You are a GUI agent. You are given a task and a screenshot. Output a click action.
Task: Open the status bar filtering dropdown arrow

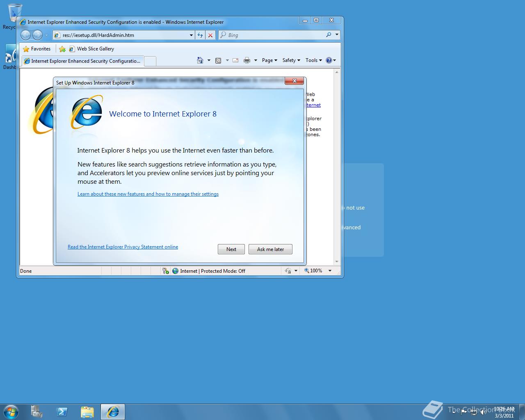[x=296, y=271]
